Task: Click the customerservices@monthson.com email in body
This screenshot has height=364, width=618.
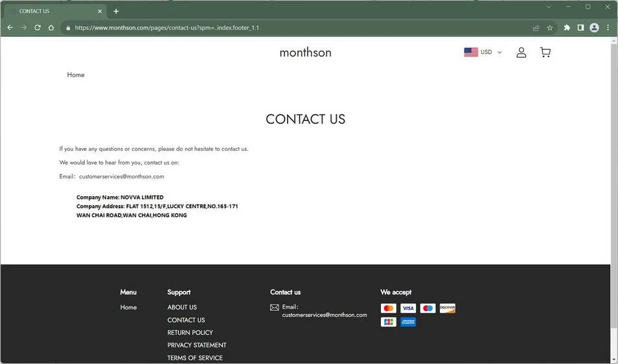Action: (x=121, y=176)
